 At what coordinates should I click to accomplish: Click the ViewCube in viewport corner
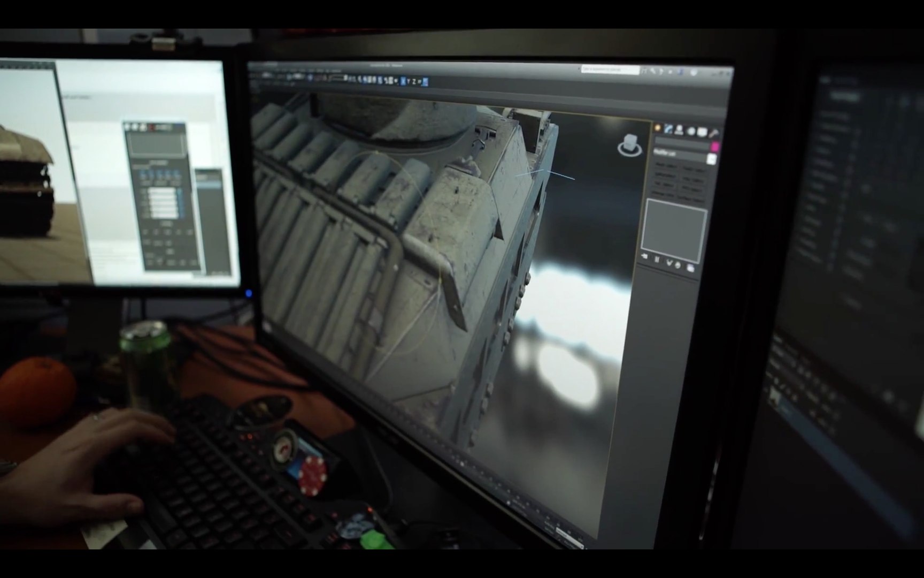pos(630,145)
